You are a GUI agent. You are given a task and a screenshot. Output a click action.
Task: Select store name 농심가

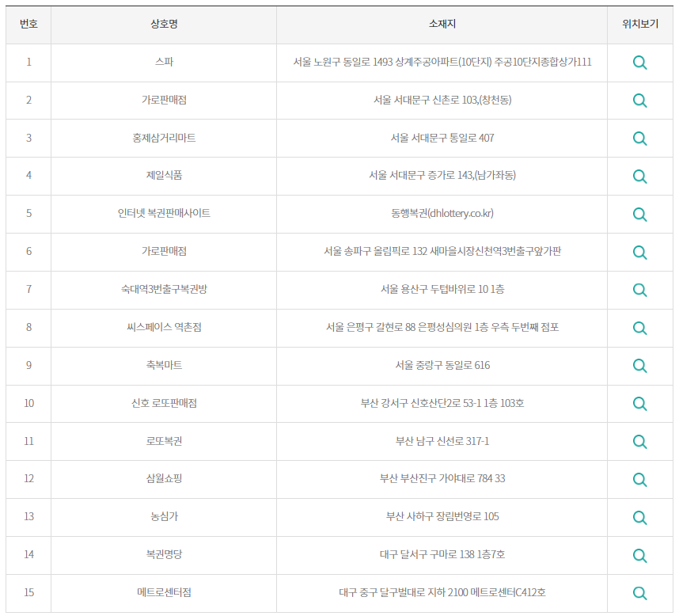164,516
